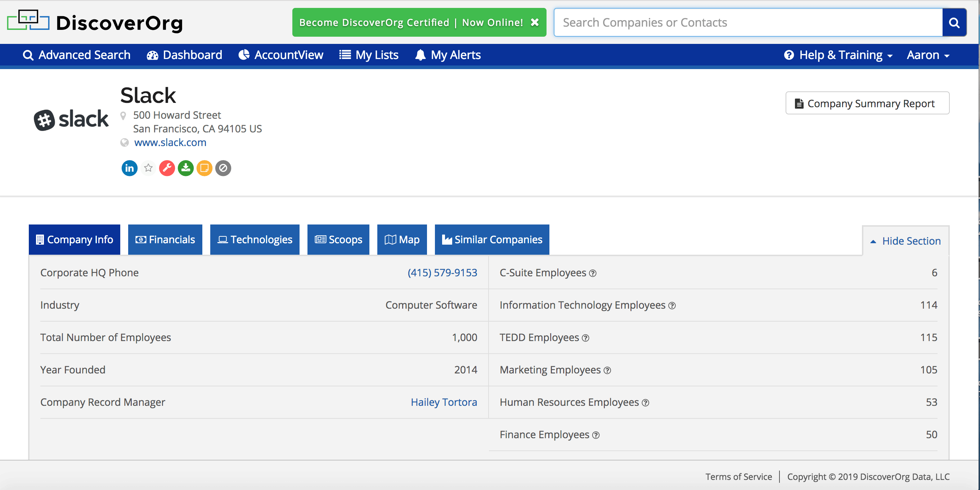The image size is (980, 490).
Task: Click the blue magnifier search button
Action: pyautogui.click(x=954, y=22)
